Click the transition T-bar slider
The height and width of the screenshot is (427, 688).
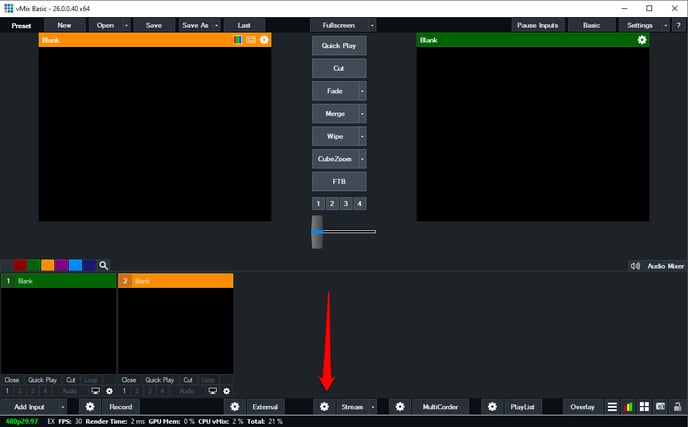tap(317, 232)
